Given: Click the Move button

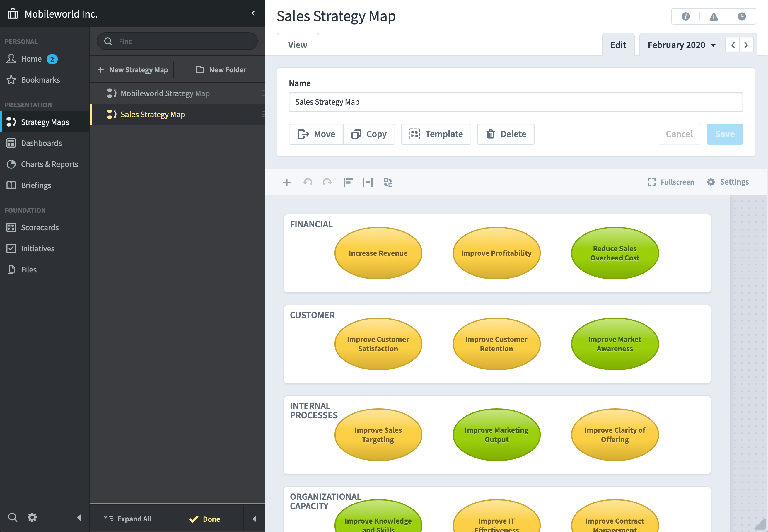Looking at the screenshot, I should coord(316,134).
